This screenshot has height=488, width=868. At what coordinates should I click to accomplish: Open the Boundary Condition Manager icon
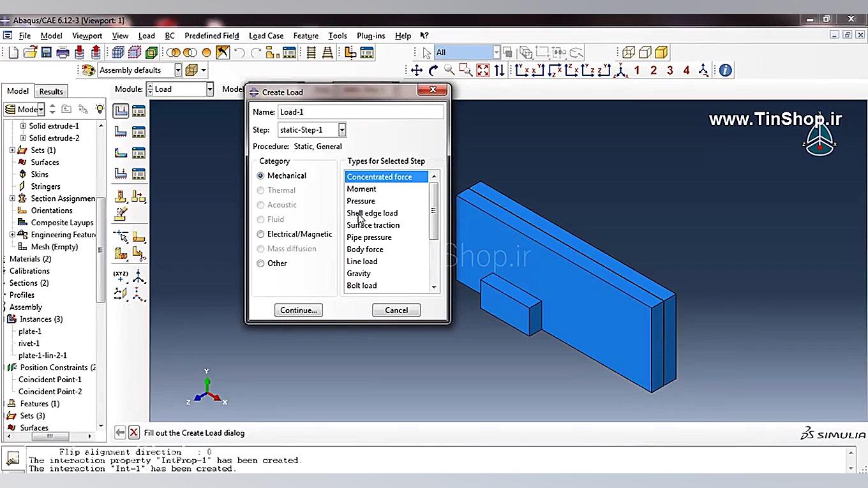(138, 132)
